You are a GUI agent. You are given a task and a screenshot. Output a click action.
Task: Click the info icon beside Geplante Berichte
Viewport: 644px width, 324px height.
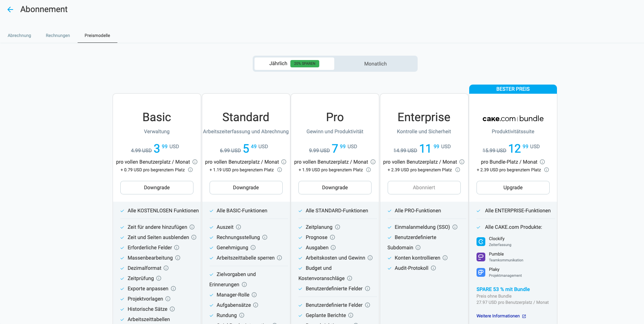tap(351, 315)
